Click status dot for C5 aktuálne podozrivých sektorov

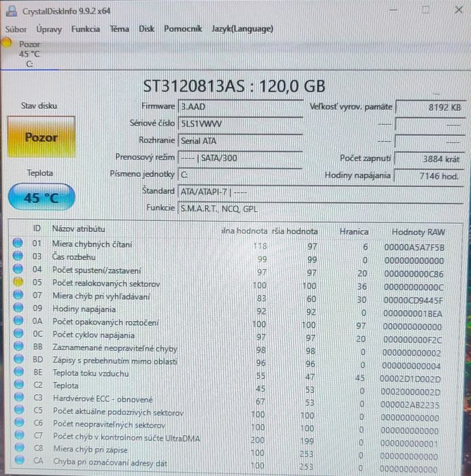click(x=20, y=409)
